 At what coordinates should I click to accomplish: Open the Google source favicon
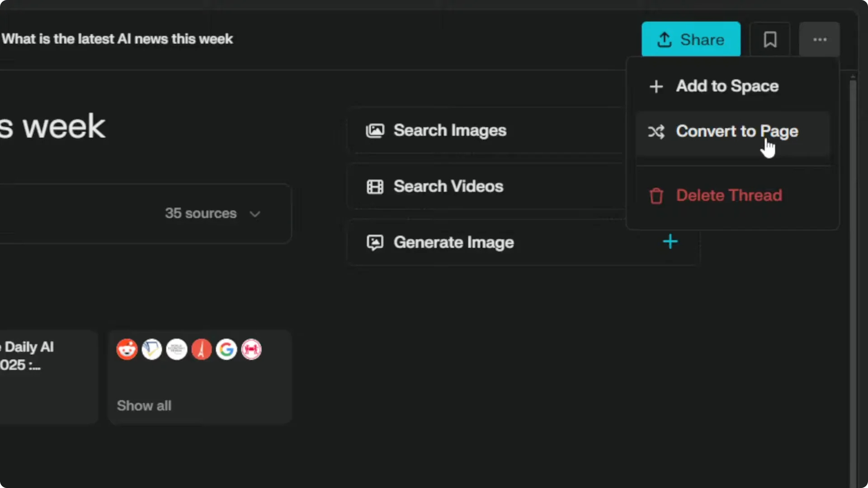coord(227,349)
